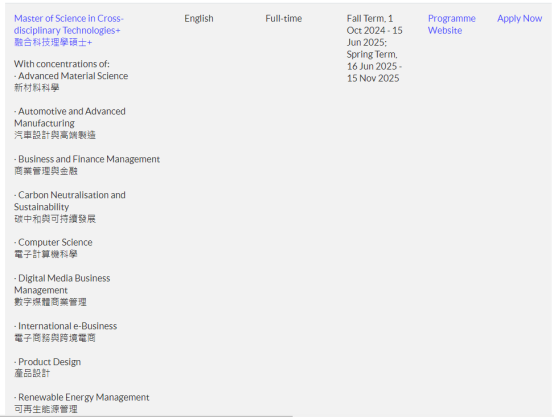Click the English language cell
The width and height of the screenshot is (554, 417).
(199, 18)
